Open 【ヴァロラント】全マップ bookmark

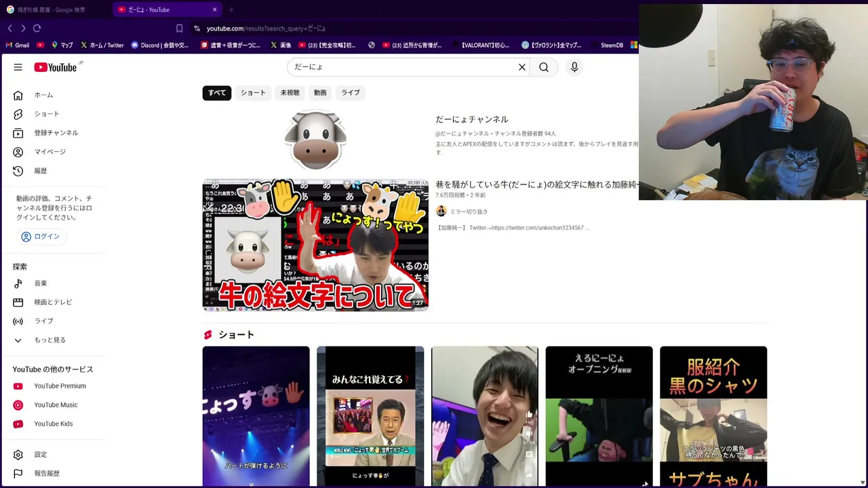(551, 45)
